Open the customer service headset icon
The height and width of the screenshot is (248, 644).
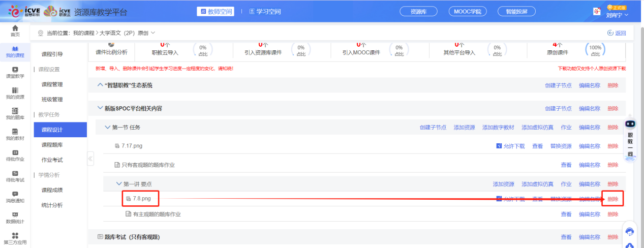pos(630,232)
